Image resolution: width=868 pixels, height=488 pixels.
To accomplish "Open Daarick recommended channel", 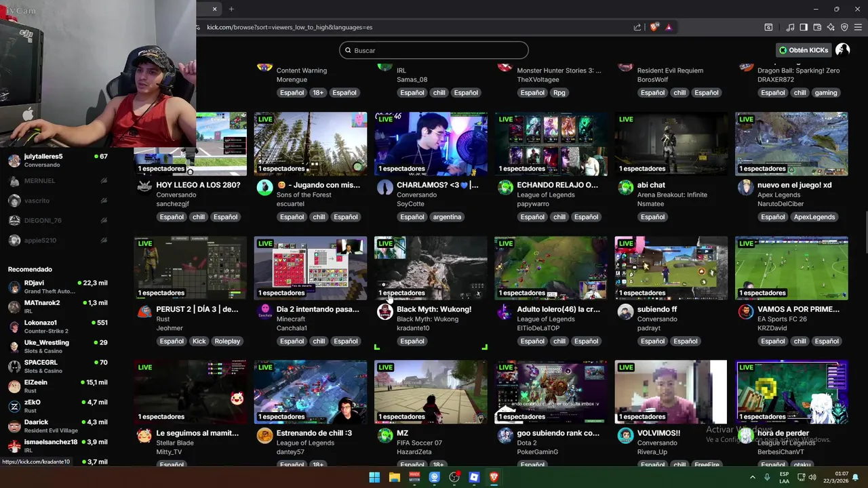I will tap(58, 426).
